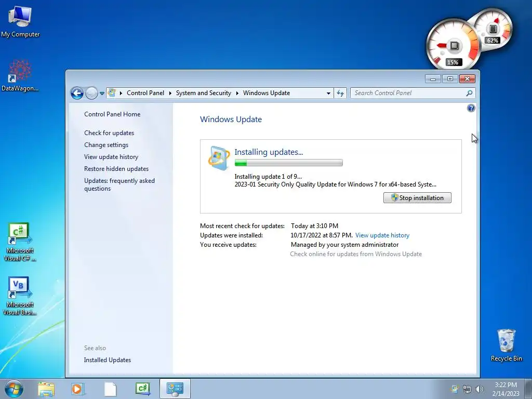Click the active Control Panel taskbar button
This screenshot has width=532, height=399.
(175, 389)
